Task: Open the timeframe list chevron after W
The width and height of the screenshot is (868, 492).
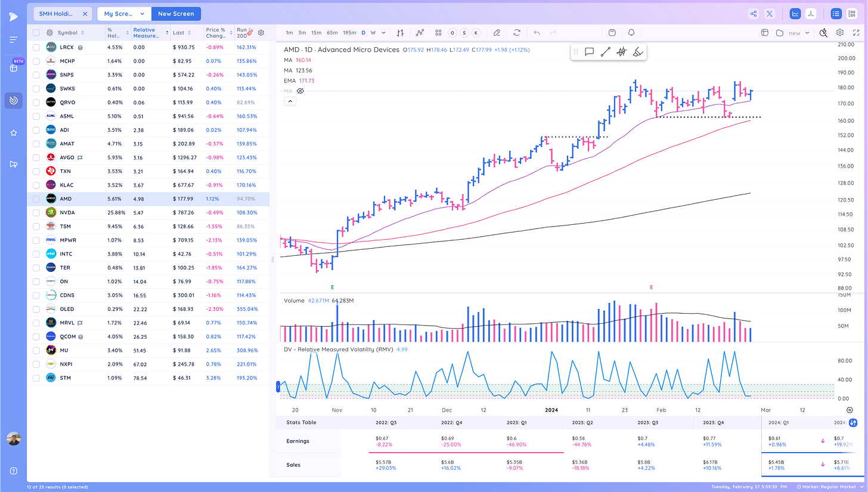Action: (383, 33)
